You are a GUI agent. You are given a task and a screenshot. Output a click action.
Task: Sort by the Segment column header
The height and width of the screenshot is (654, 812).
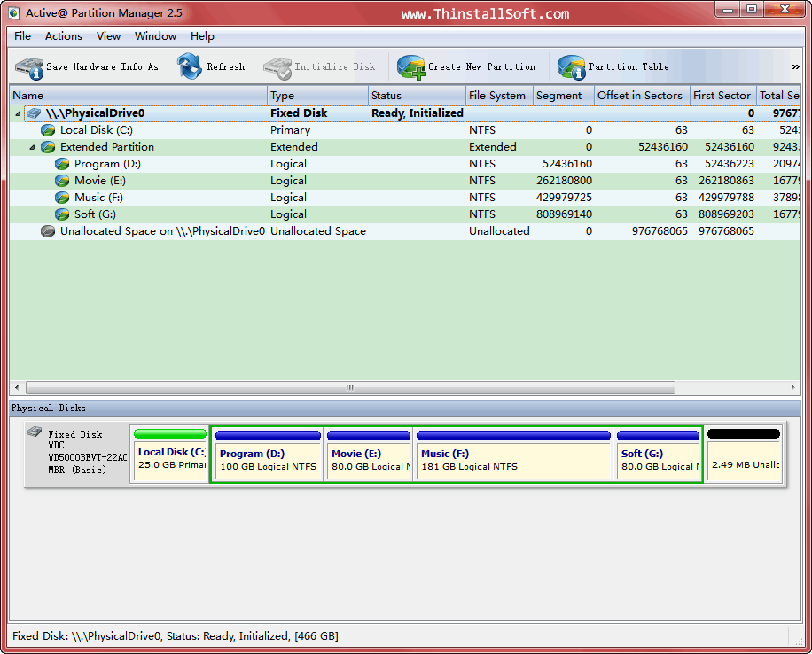coord(564,96)
